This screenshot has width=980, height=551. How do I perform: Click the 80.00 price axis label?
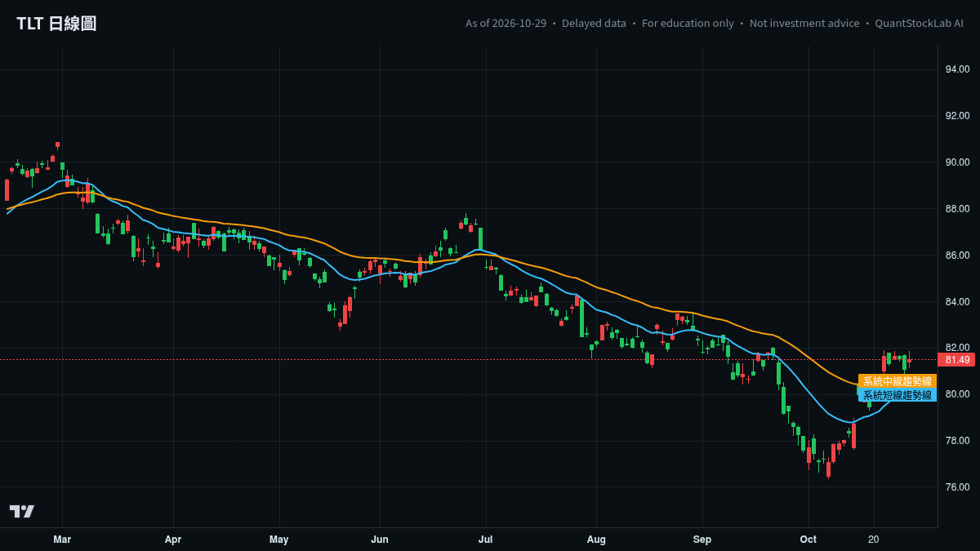(957, 394)
